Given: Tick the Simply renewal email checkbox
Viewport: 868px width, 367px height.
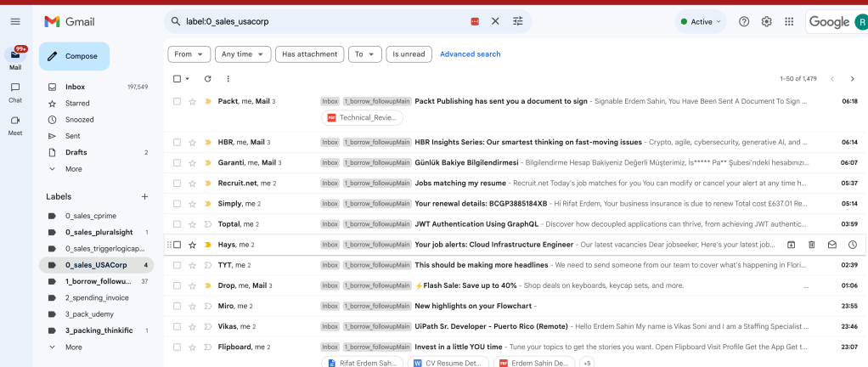Looking at the screenshot, I should tap(178, 204).
